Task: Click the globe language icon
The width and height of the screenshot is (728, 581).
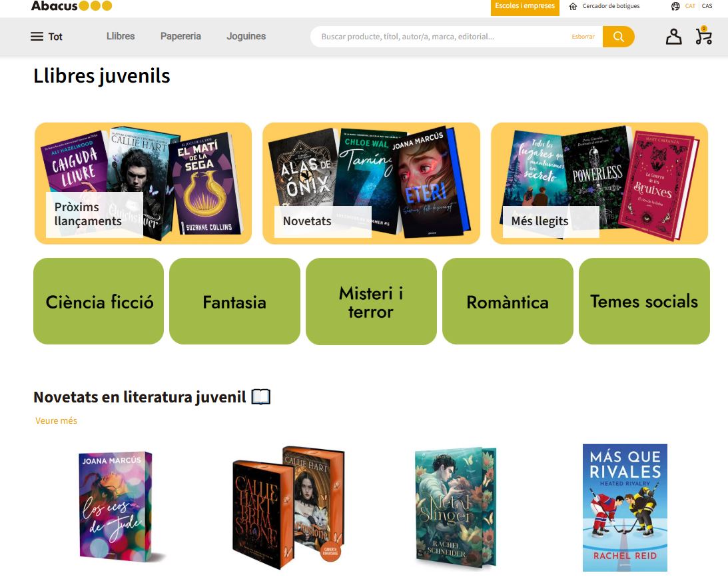Action: pos(675,6)
